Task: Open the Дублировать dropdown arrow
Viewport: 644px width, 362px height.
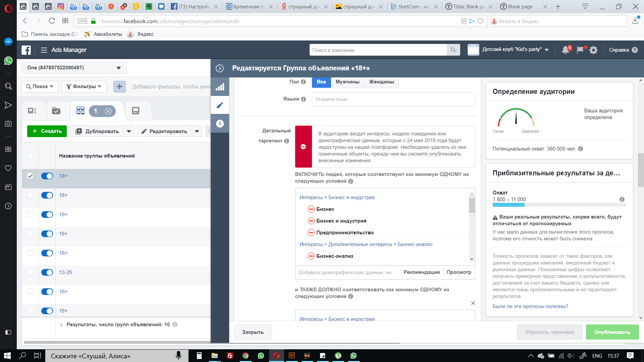Action: [x=129, y=131]
